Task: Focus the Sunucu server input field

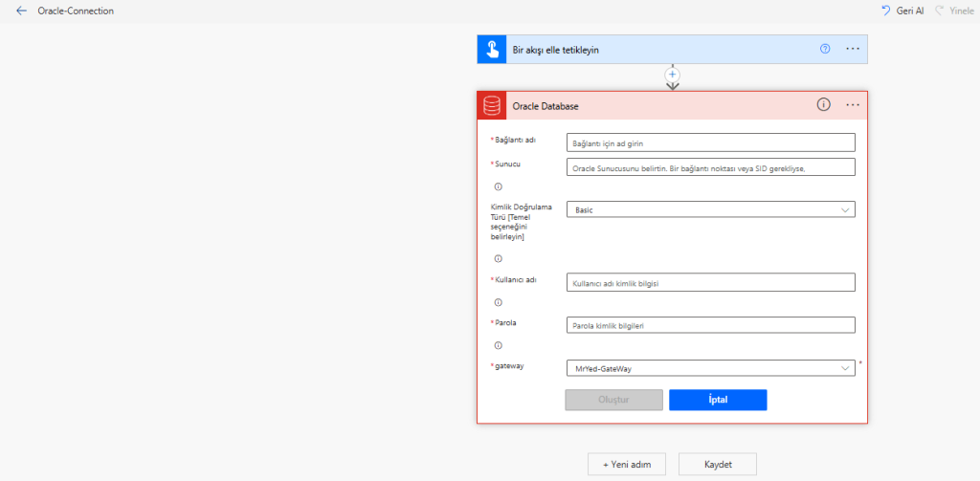Action: tap(710, 167)
